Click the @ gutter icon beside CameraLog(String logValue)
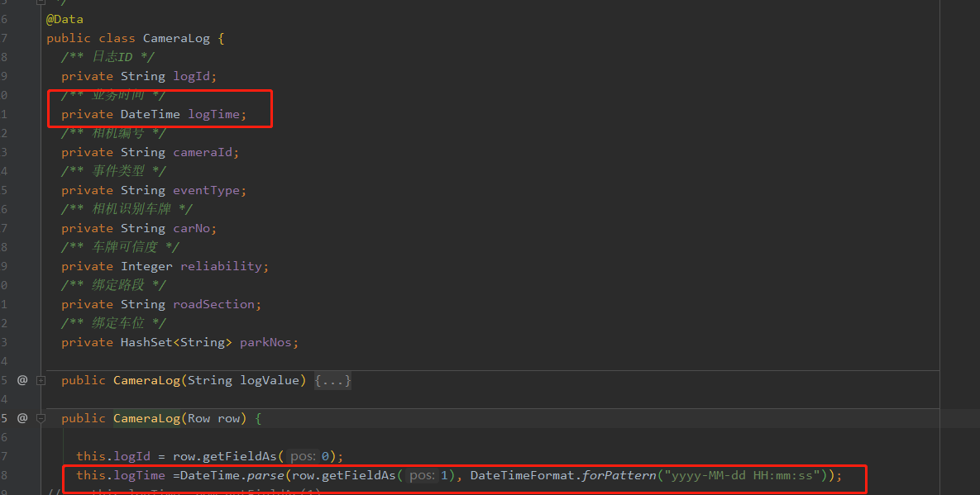The width and height of the screenshot is (980, 495). (x=22, y=380)
